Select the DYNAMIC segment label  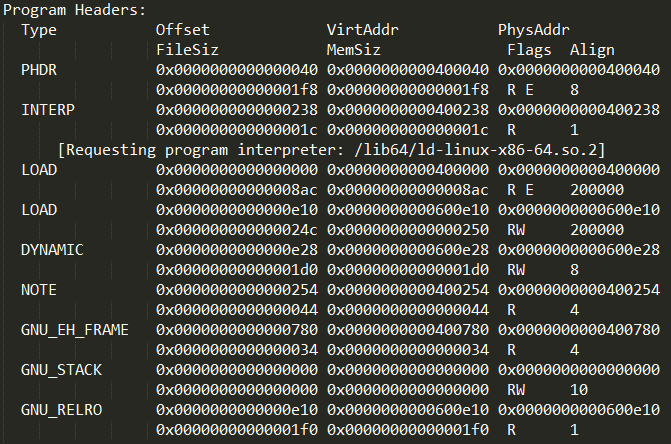52,250
